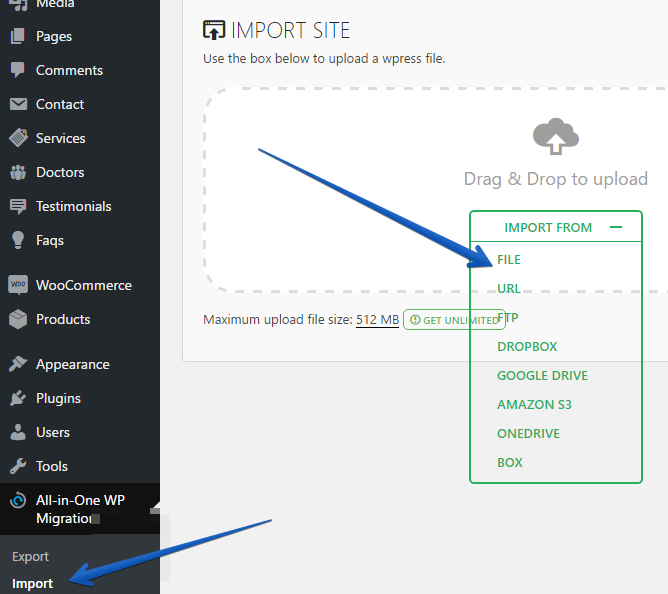Click the Comments speech bubble icon
Viewport: 668px width, 594px height.
click(x=18, y=70)
